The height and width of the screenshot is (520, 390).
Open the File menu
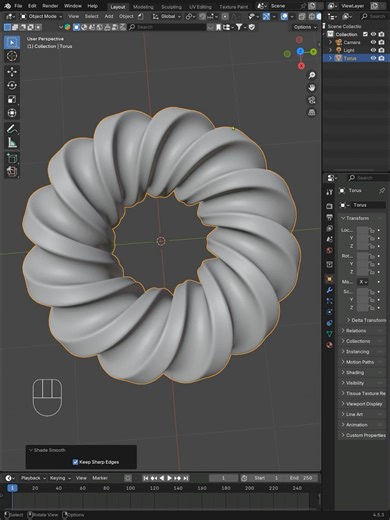point(18,6)
